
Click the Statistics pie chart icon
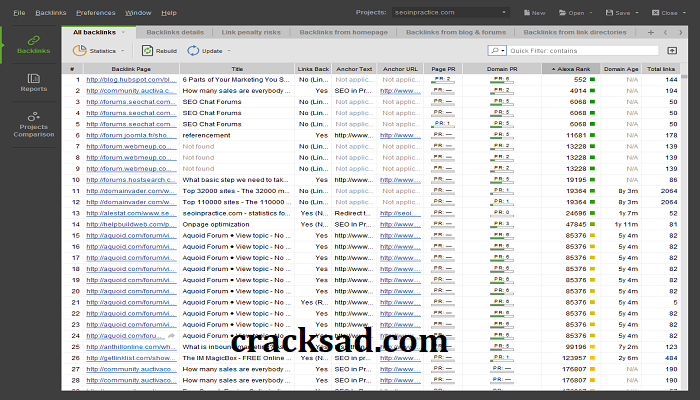[x=79, y=50]
